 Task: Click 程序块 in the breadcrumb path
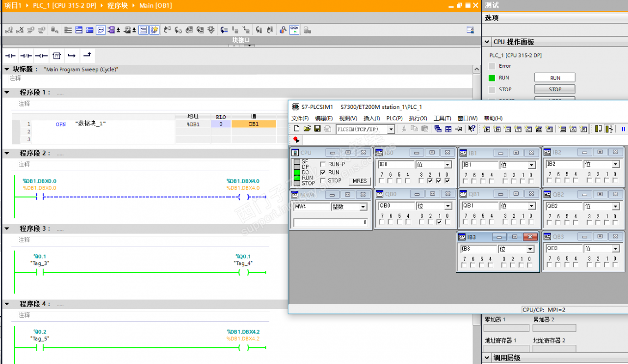click(x=117, y=5)
